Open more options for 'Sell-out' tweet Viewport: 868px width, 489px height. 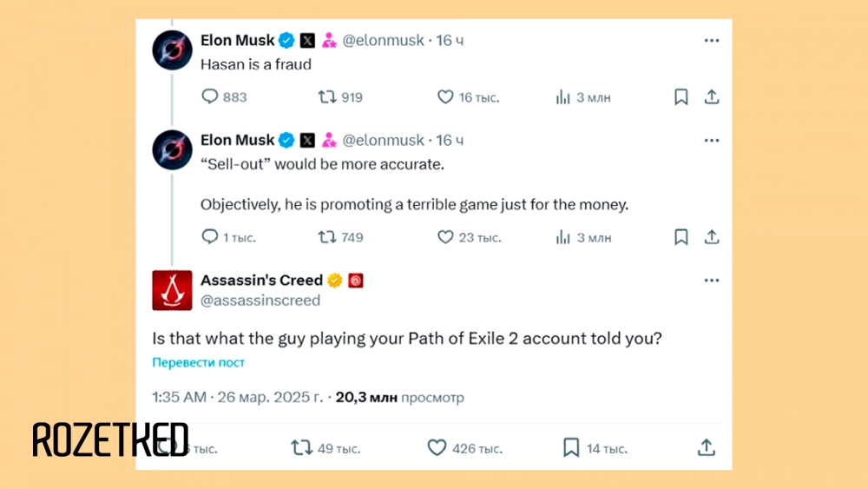(x=712, y=141)
